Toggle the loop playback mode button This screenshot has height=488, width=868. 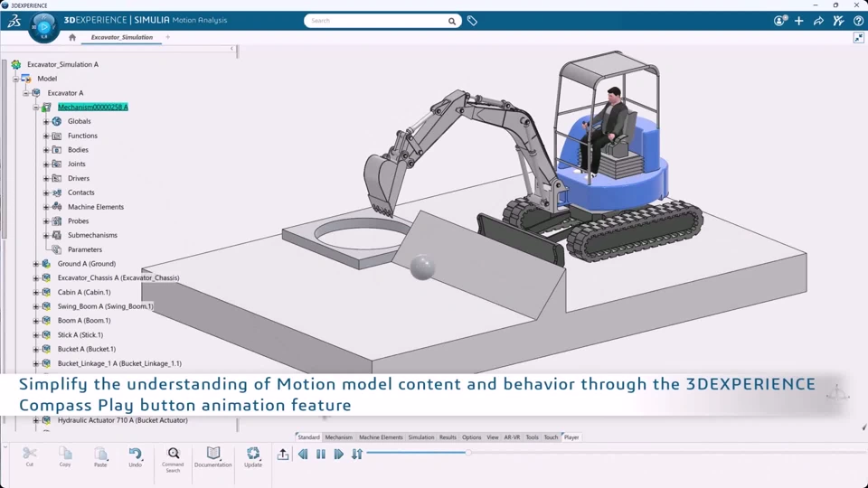357,455
